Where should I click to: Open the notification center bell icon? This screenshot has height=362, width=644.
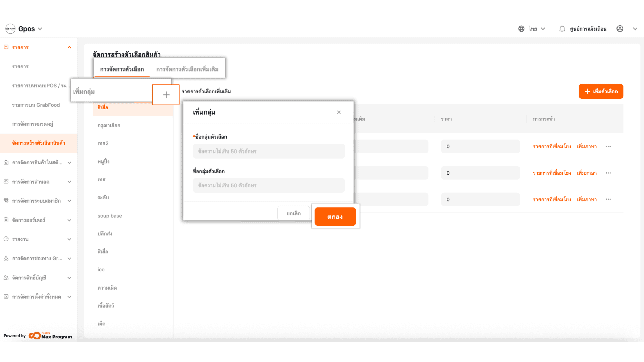(562, 29)
